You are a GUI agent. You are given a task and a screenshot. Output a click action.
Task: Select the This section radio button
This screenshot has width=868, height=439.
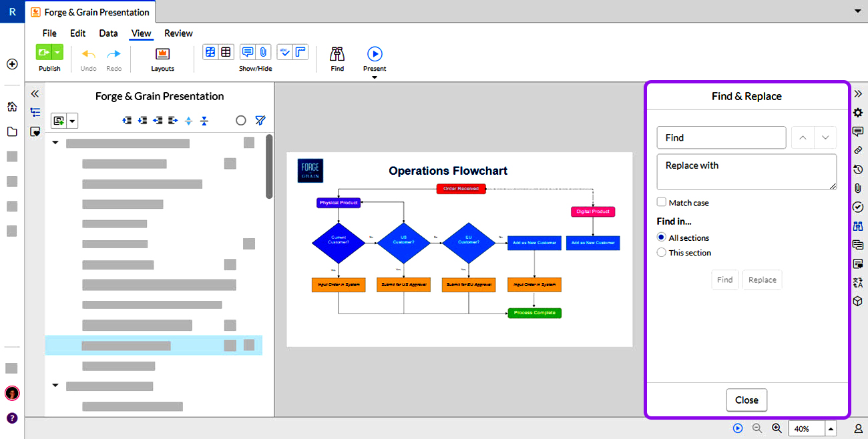[662, 253]
